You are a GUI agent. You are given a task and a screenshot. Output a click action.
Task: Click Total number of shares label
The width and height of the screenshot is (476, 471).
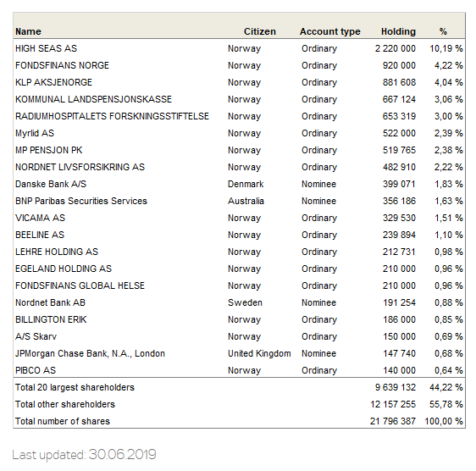63,422
